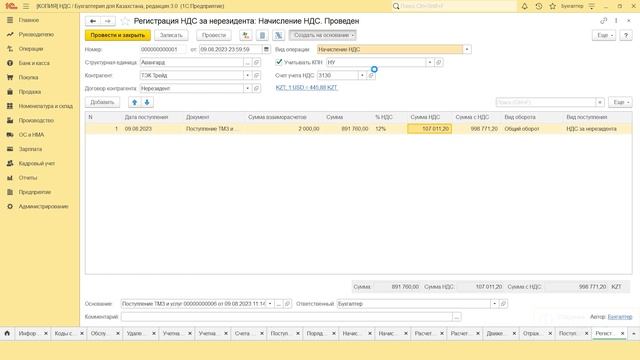Open notifications bell in title bar

(524, 6)
